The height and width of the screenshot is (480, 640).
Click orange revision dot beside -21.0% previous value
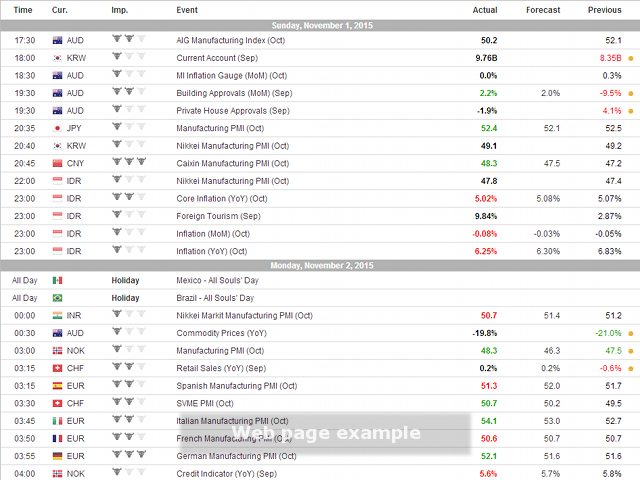point(631,333)
